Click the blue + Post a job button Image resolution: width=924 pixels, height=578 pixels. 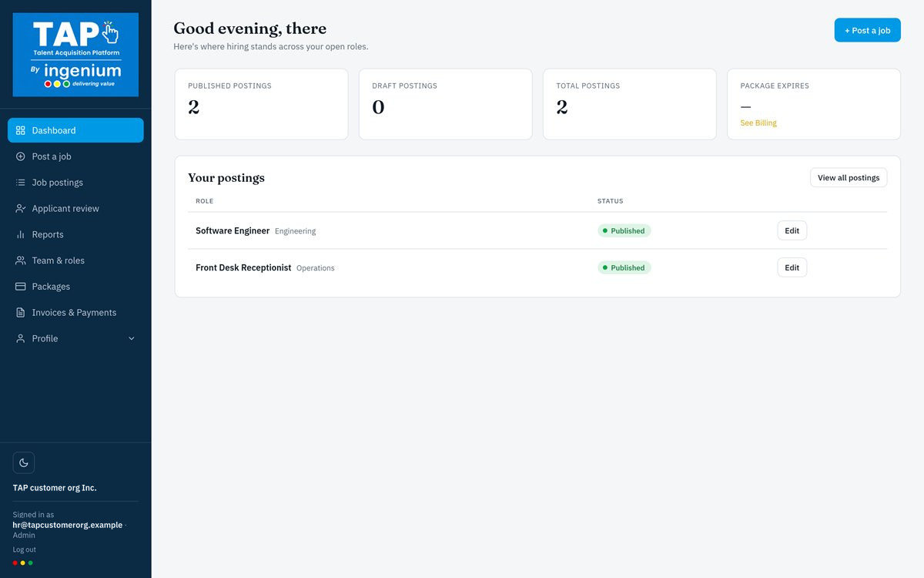tap(867, 30)
